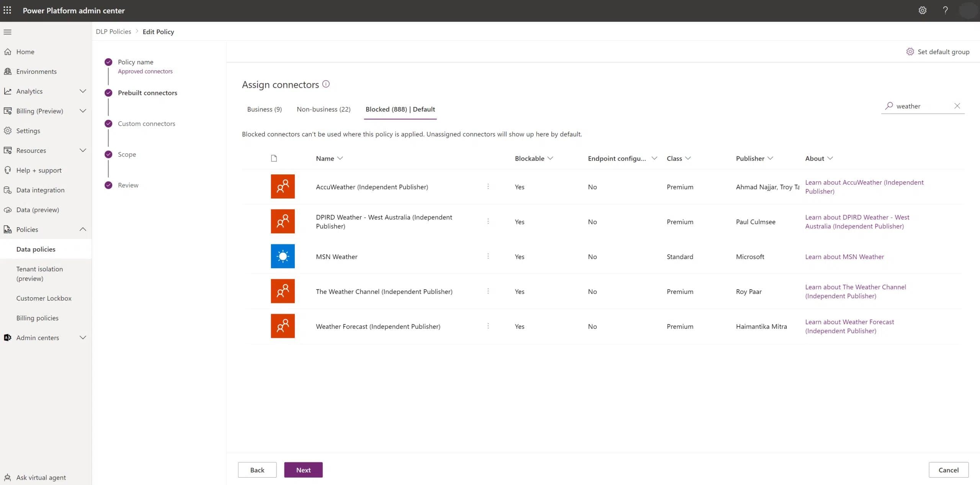
Task: Click the Assign connectors info icon
Action: (326, 84)
